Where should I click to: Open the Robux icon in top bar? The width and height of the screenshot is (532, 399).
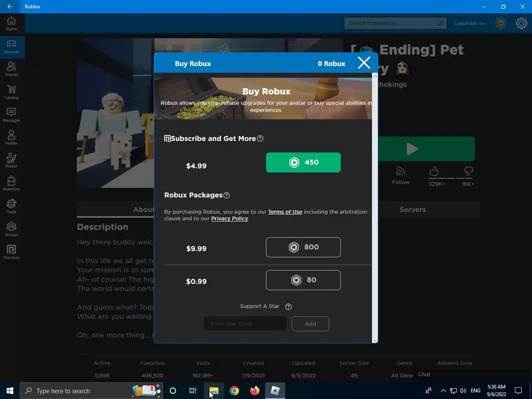501,23
